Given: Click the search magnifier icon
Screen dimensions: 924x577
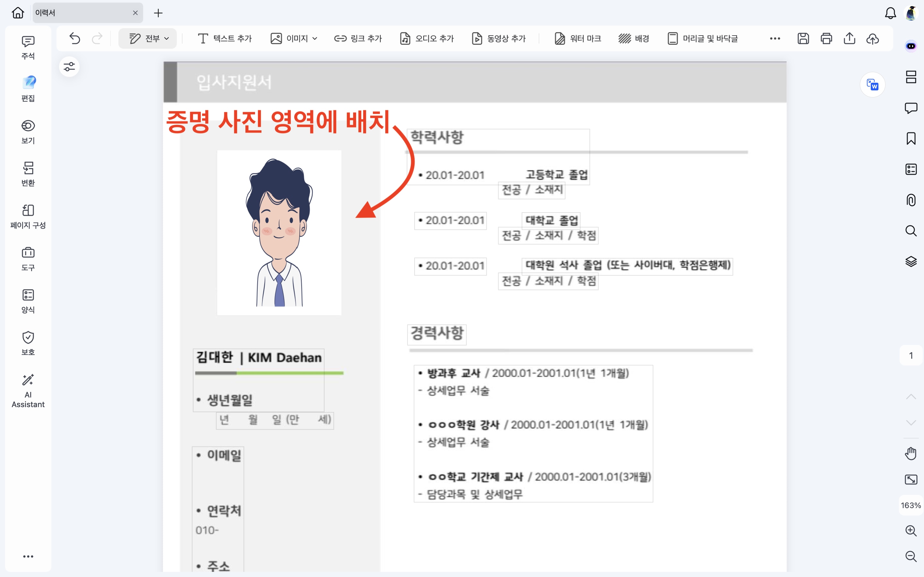Looking at the screenshot, I should point(911,231).
